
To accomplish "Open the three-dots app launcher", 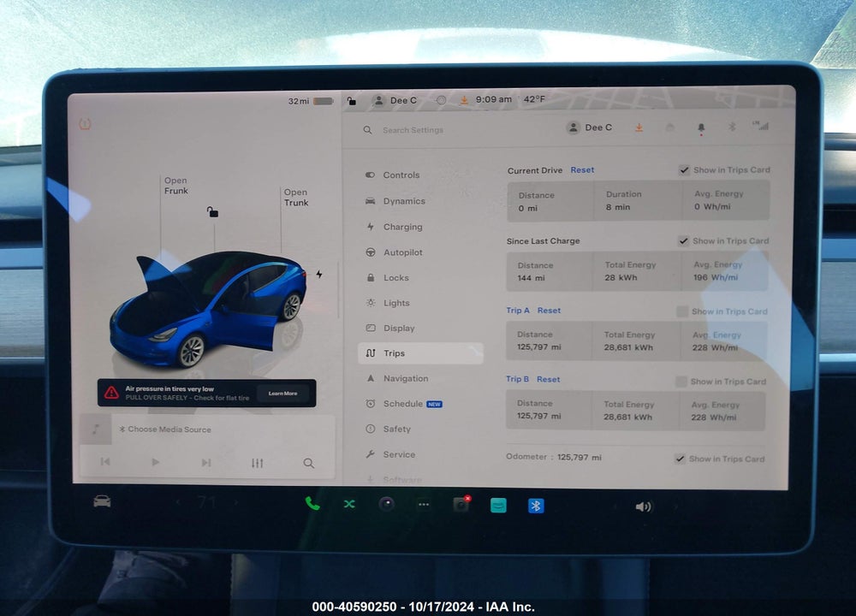I will [424, 505].
